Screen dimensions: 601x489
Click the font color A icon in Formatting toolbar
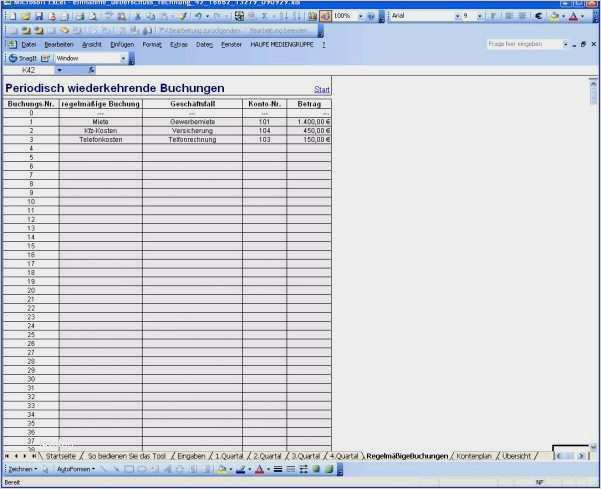click(573, 16)
